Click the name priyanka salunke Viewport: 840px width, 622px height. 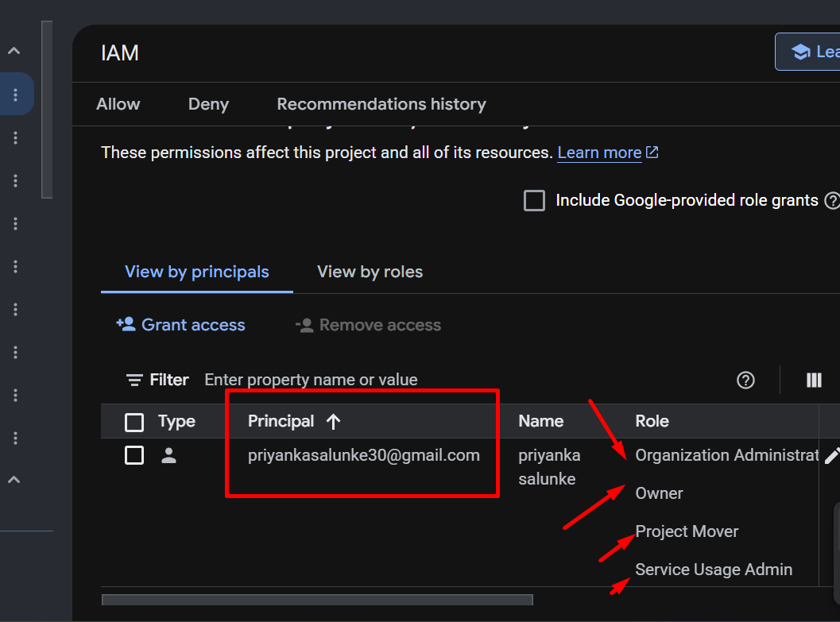(x=549, y=467)
